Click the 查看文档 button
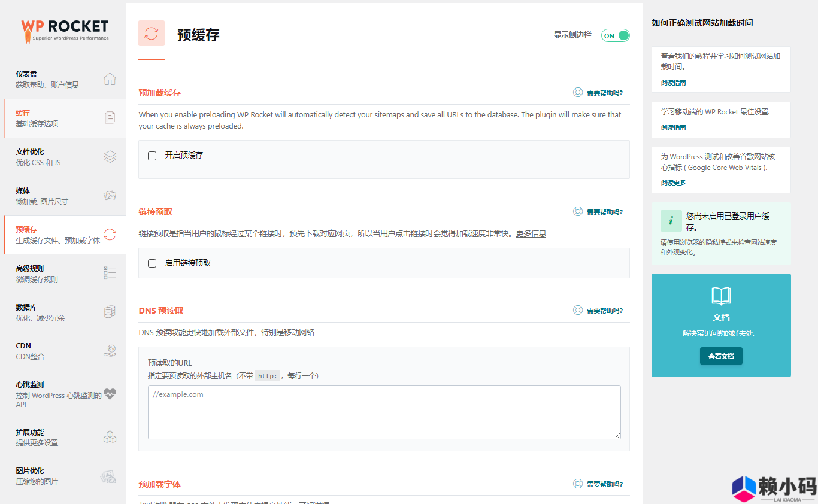The height and width of the screenshot is (504, 818). coord(721,356)
